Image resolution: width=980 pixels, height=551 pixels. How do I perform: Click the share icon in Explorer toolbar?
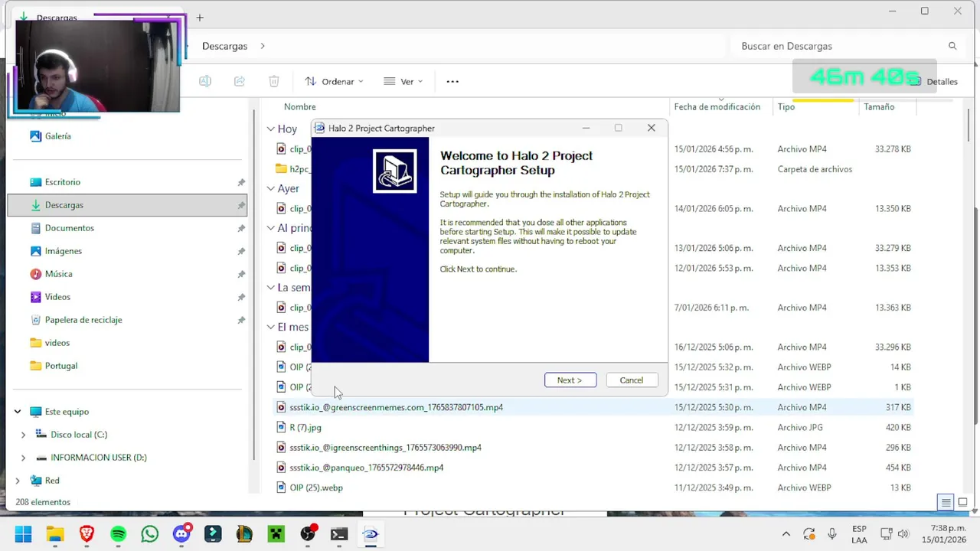click(240, 81)
